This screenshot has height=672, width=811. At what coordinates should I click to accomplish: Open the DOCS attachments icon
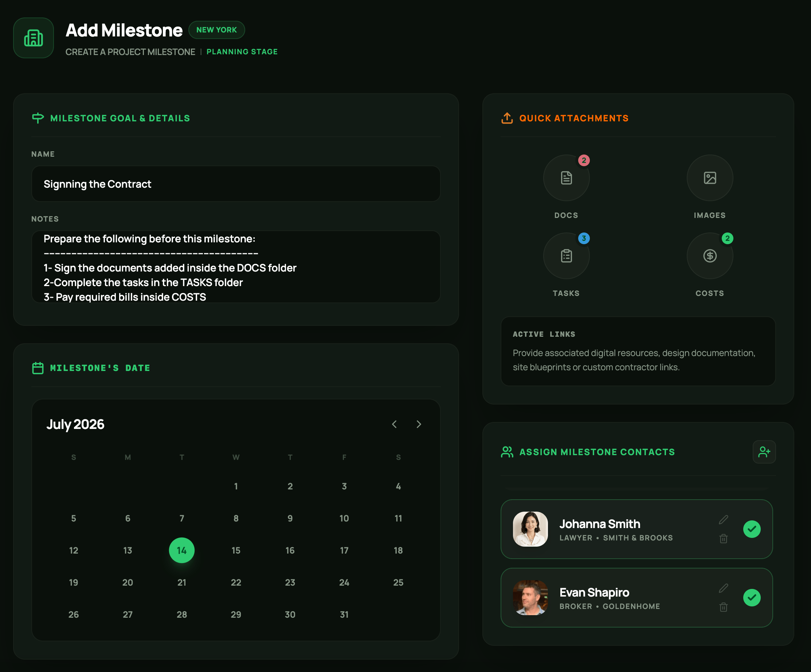tap(567, 178)
